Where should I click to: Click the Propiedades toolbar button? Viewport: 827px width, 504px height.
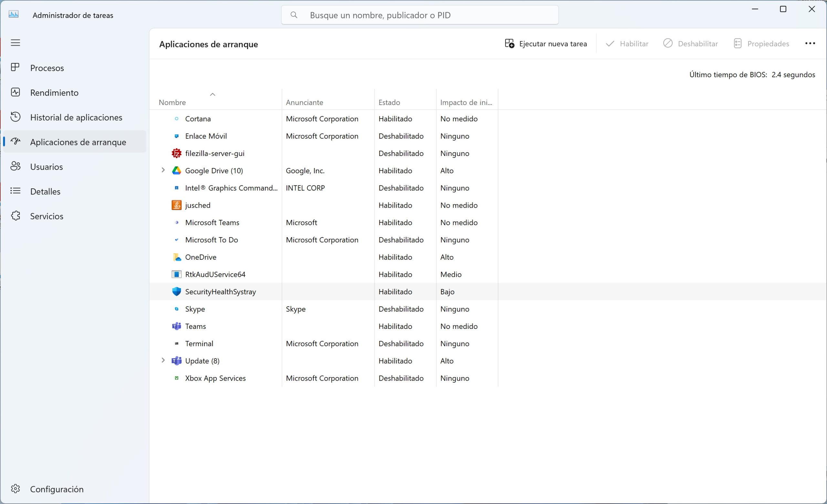click(x=761, y=44)
